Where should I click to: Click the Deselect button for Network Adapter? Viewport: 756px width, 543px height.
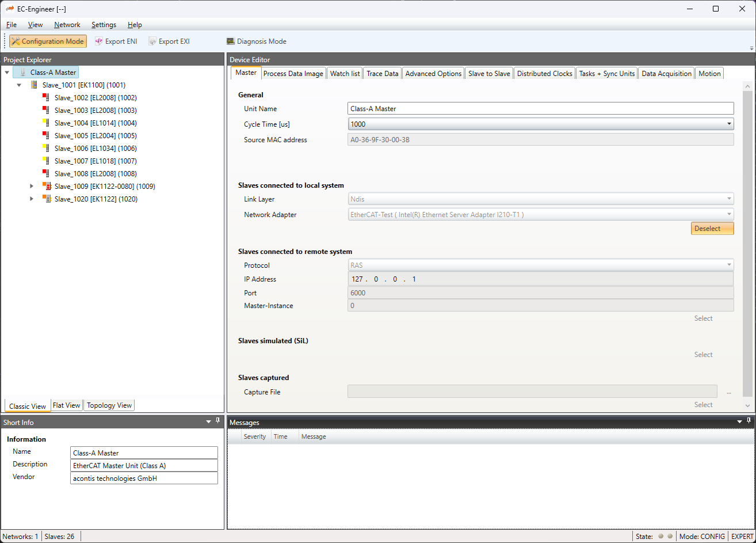tap(712, 228)
